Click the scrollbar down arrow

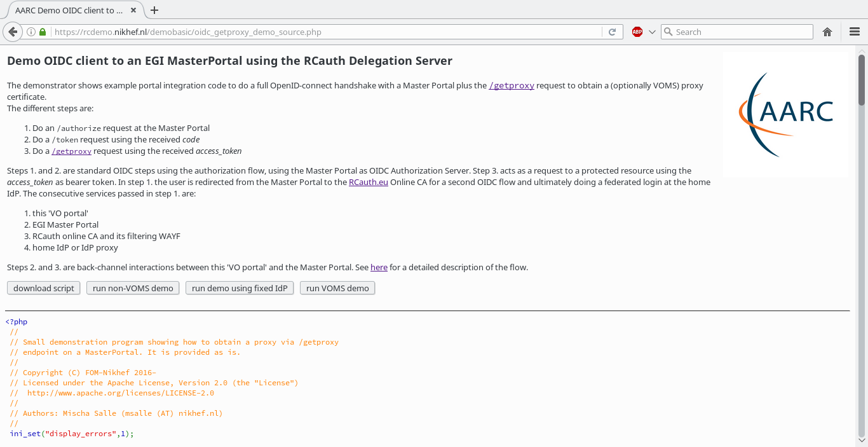[862, 440]
